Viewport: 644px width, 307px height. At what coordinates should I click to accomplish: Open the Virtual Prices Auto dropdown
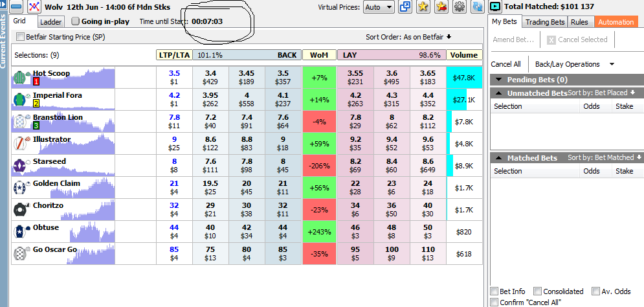[x=379, y=7]
